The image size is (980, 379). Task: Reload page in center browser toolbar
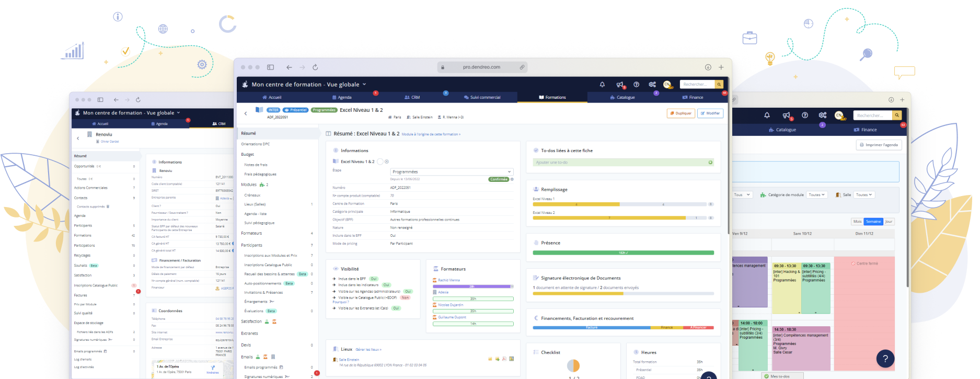click(x=315, y=67)
